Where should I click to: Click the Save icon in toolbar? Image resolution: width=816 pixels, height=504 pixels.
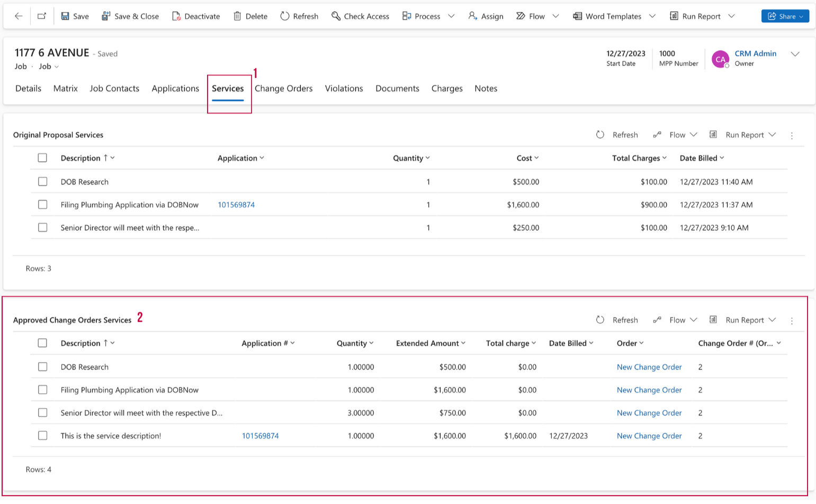click(65, 16)
